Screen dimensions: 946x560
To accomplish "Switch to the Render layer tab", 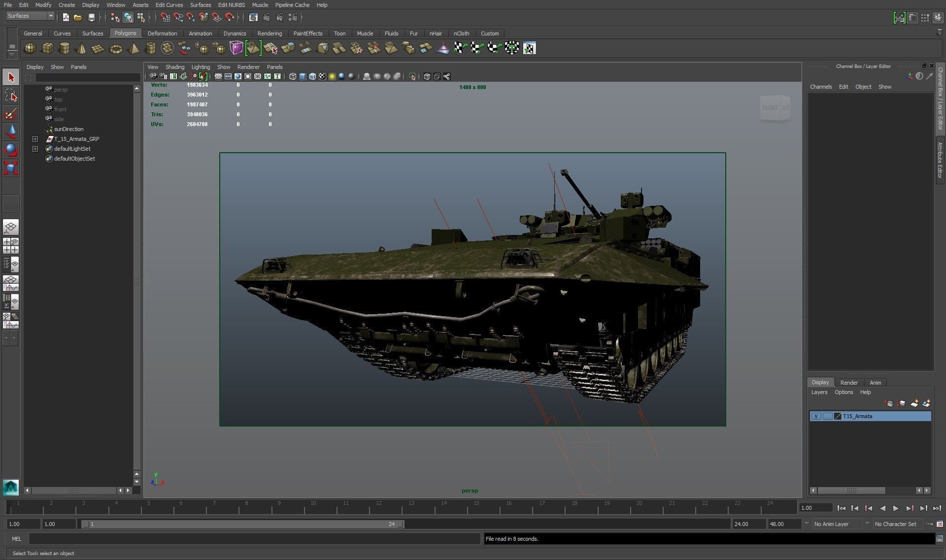I will 849,383.
